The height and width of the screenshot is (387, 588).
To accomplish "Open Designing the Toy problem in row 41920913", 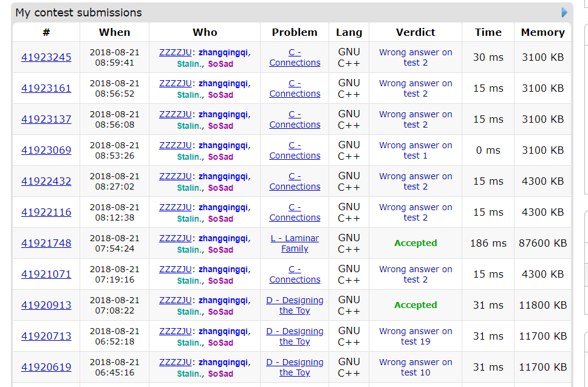I will (x=295, y=305).
